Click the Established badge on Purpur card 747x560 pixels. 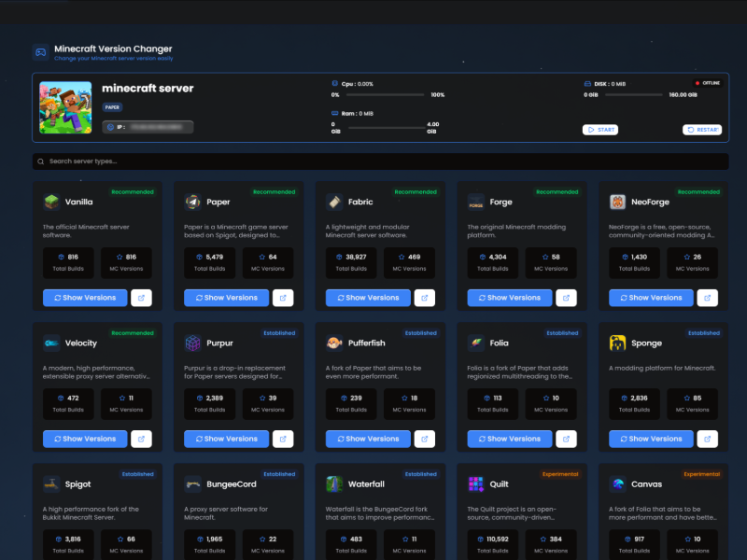click(279, 333)
